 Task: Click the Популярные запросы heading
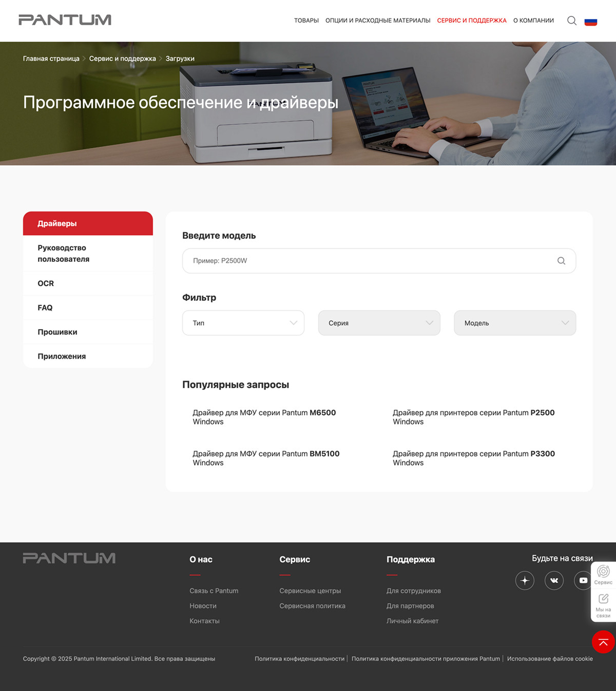tap(236, 385)
